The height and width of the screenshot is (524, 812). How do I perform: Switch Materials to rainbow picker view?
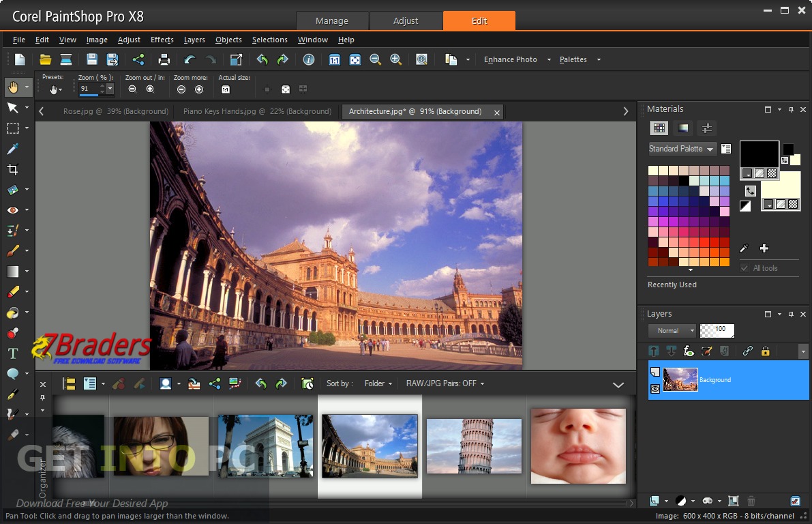[x=683, y=128]
